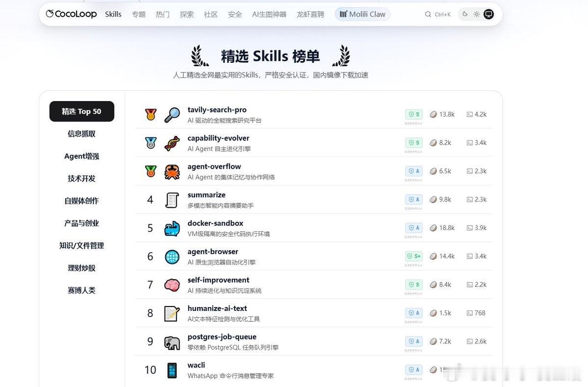Click humanize-ai-text A security badge
The height and width of the screenshot is (387, 588).
[x=413, y=313]
